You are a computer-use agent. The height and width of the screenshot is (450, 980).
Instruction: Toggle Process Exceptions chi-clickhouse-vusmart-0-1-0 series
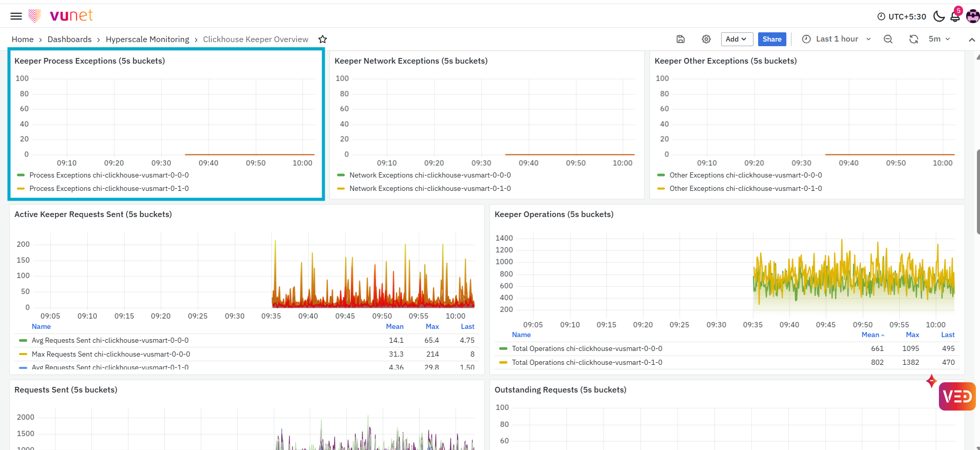(109, 188)
